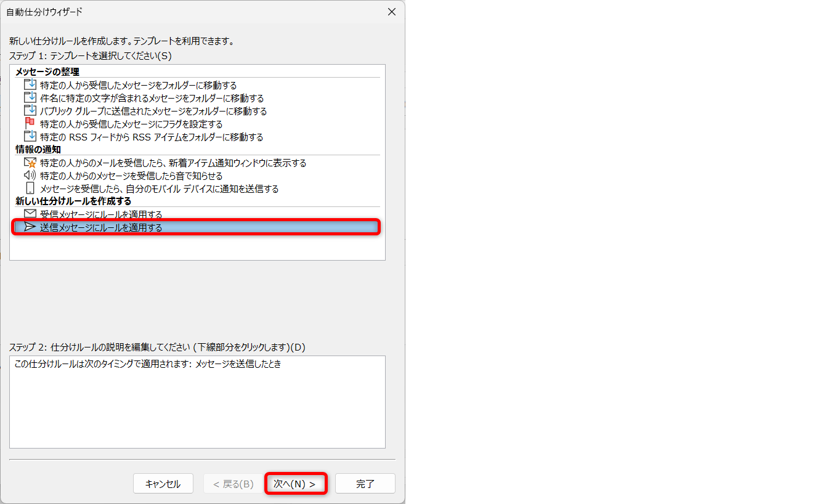Click the paper plane send icon
The image size is (828, 504).
pos(30,227)
